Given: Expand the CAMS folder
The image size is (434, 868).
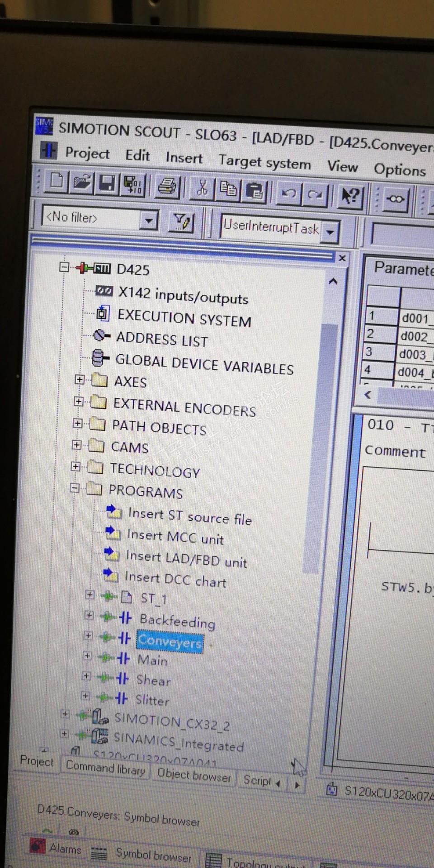Looking at the screenshot, I should [x=76, y=445].
